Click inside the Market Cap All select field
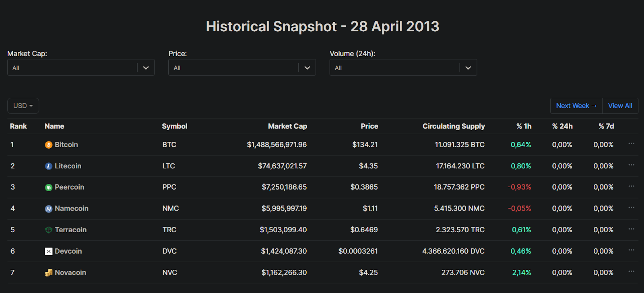This screenshot has width=644, height=293. point(80,68)
